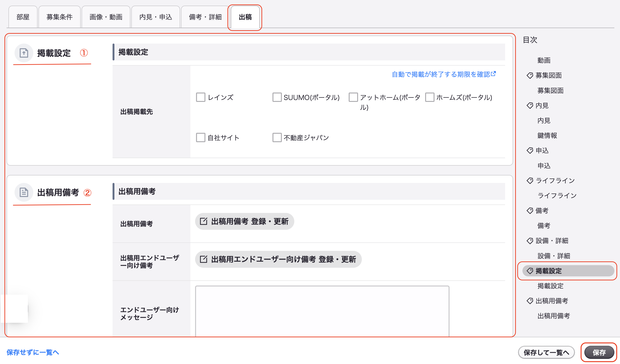Click the tag icon next to 申込
This screenshot has height=364, width=620.
[x=530, y=150]
